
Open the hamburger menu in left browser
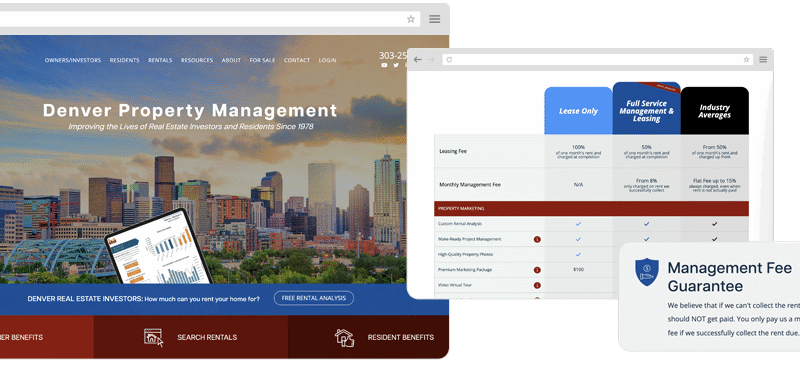434,19
